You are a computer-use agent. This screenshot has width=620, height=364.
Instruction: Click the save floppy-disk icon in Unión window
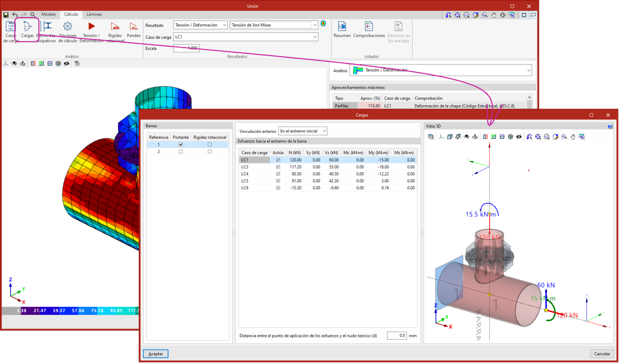(6, 15)
